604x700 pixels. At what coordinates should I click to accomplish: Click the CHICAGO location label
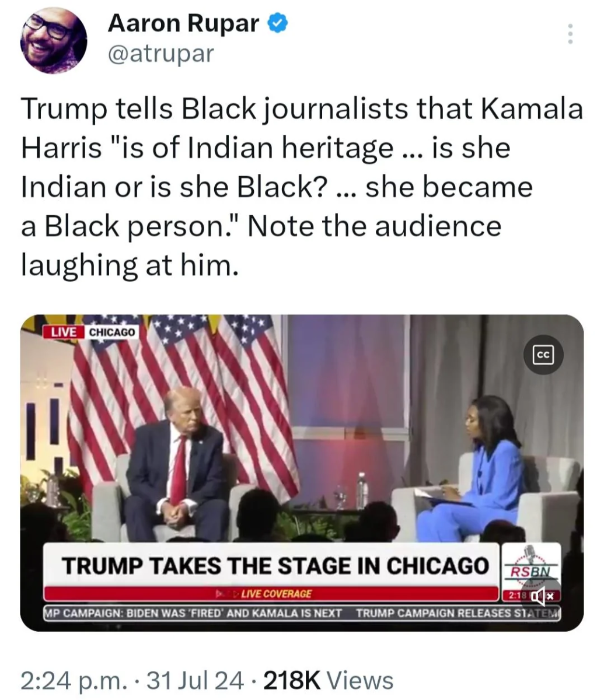pos(112,331)
